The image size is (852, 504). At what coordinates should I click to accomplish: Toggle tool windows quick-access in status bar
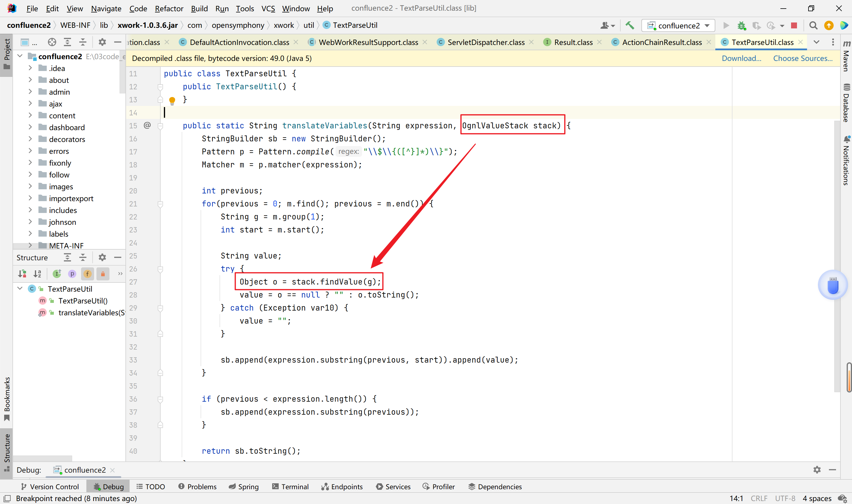pos(7,498)
